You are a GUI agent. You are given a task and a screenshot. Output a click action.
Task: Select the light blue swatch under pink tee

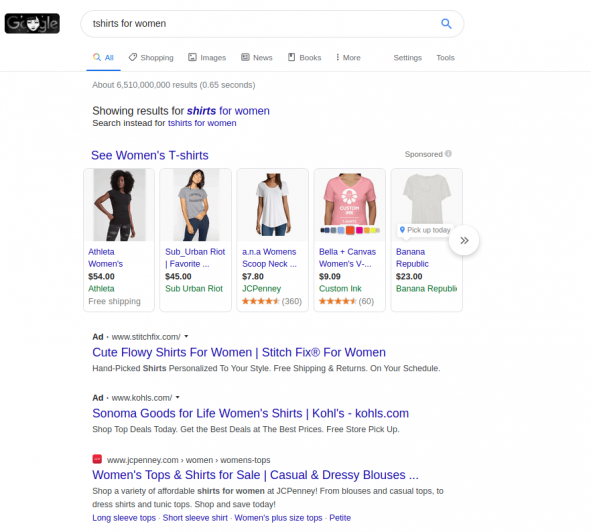point(341,230)
